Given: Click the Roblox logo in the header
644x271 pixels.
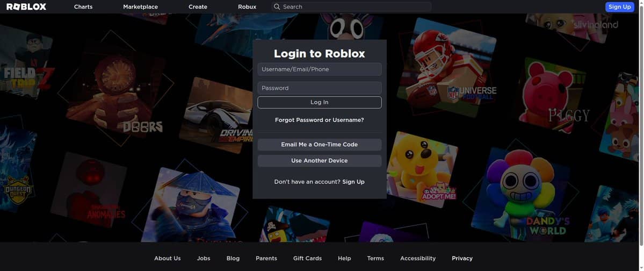Looking at the screenshot, I should [x=26, y=6].
